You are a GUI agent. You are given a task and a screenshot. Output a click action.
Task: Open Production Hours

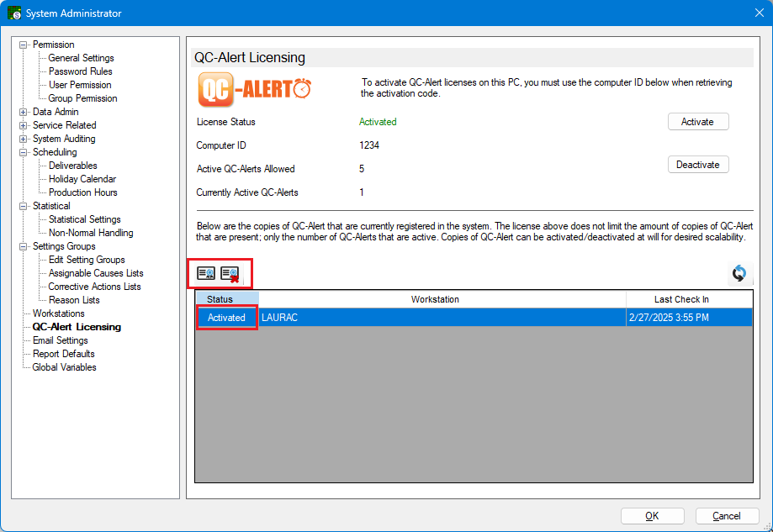pyautogui.click(x=82, y=192)
